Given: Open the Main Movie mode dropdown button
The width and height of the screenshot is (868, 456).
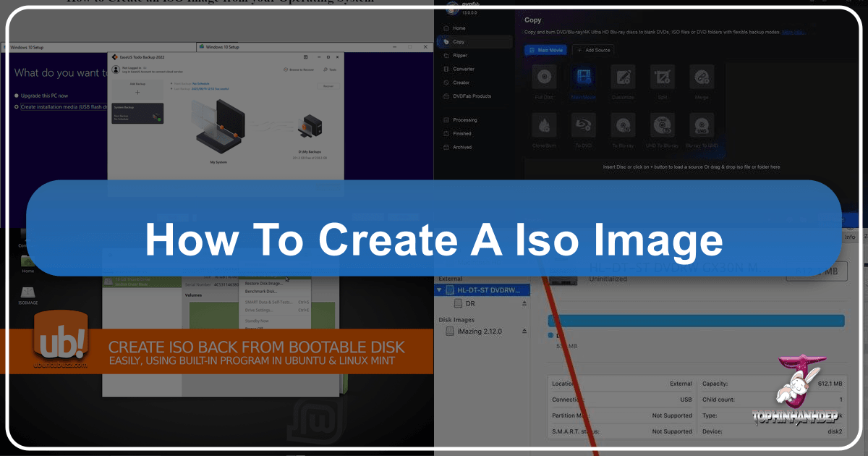Looking at the screenshot, I should tap(546, 50).
